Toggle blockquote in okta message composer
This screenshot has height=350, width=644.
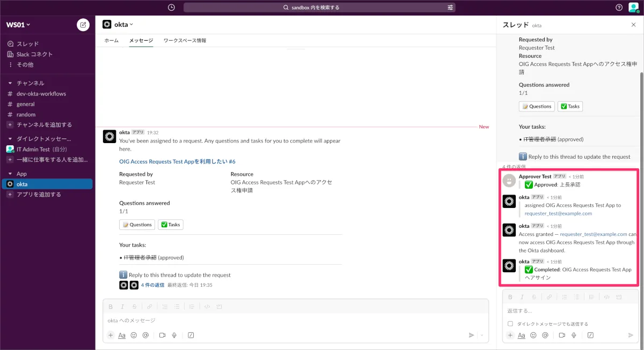(192, 307)
